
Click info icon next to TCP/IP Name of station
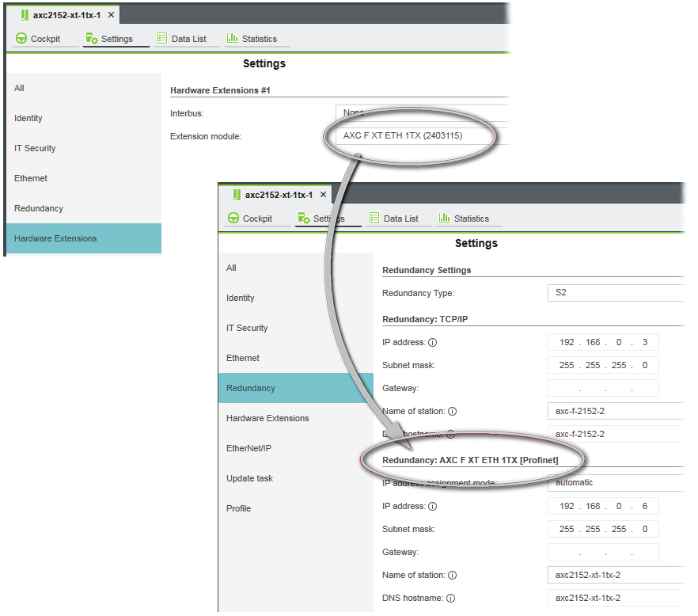click(453, 412)
